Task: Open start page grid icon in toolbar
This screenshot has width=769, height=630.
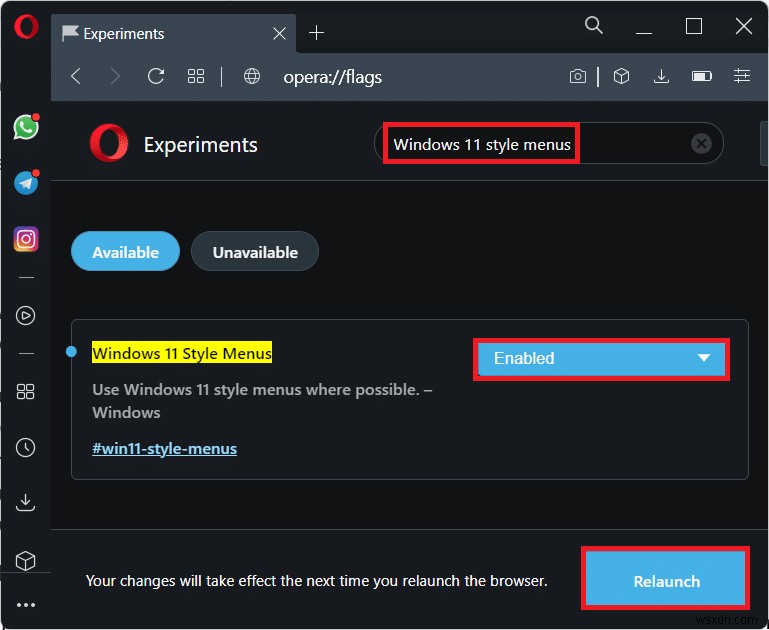Action: click(x=196, y=76)
